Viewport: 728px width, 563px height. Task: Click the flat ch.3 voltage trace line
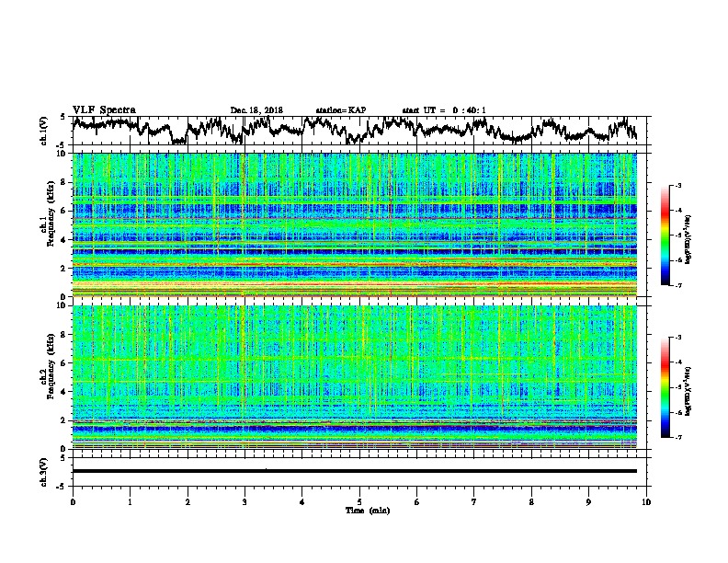tap(354, 471)
